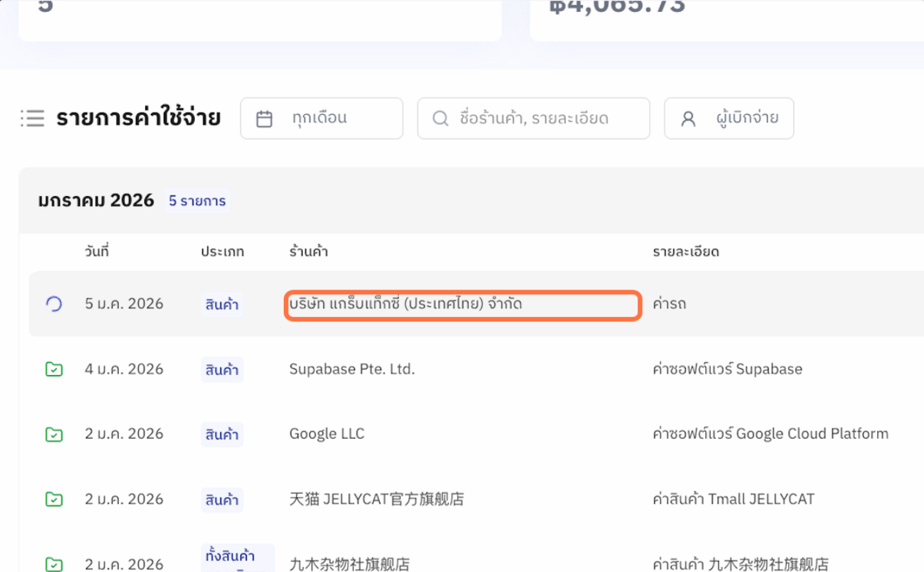Click the list icon beside รายการค่าใช้จ่าย heading
This screenshot has width=924, height=572.
point(32,118)
